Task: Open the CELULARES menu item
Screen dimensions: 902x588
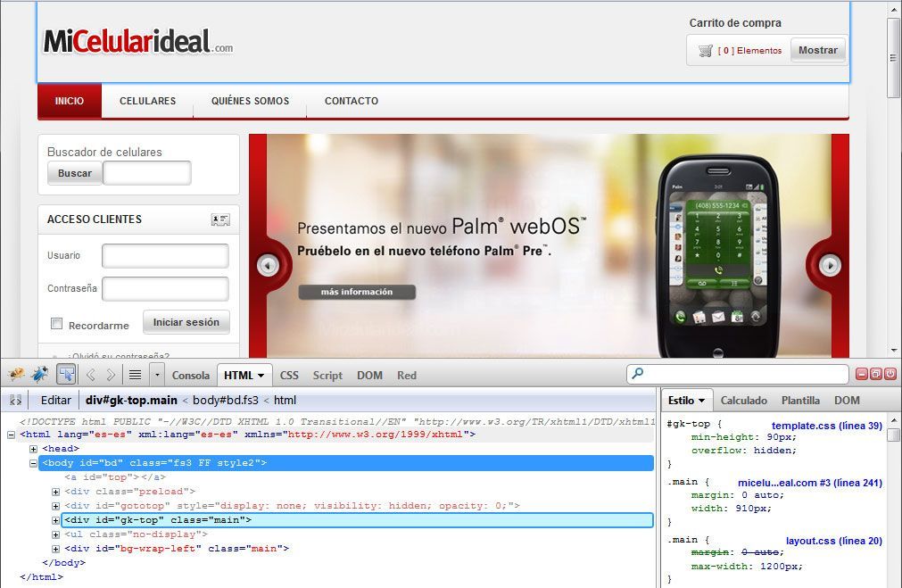Action: (148, 101)
